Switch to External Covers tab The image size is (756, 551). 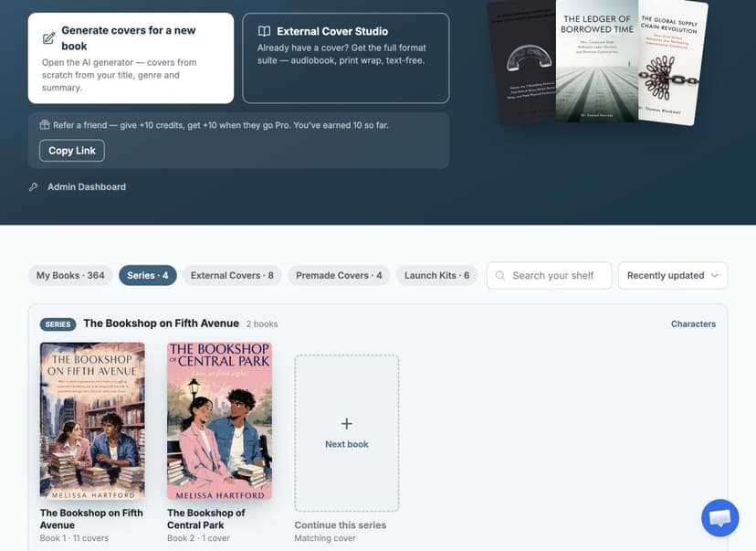232,276
